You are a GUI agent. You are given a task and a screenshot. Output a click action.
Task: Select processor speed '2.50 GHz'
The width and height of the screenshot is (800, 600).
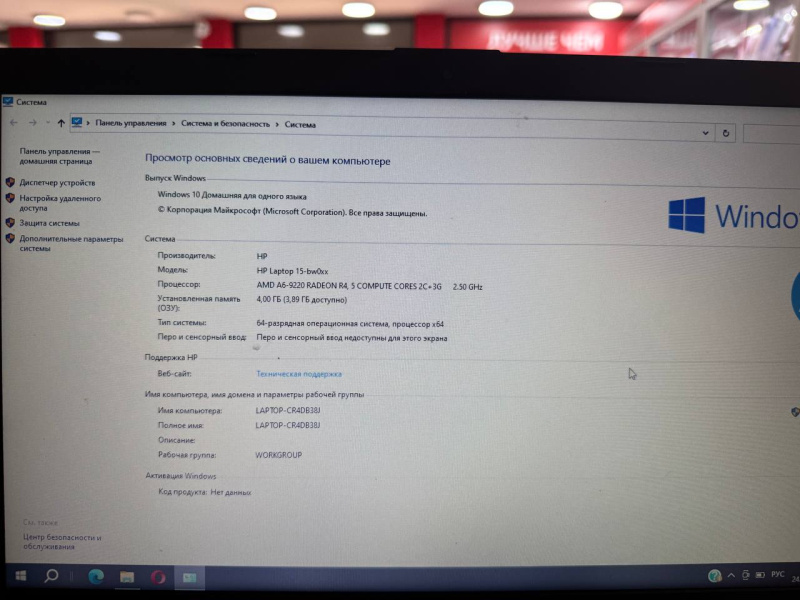click(x=467, y=287)
